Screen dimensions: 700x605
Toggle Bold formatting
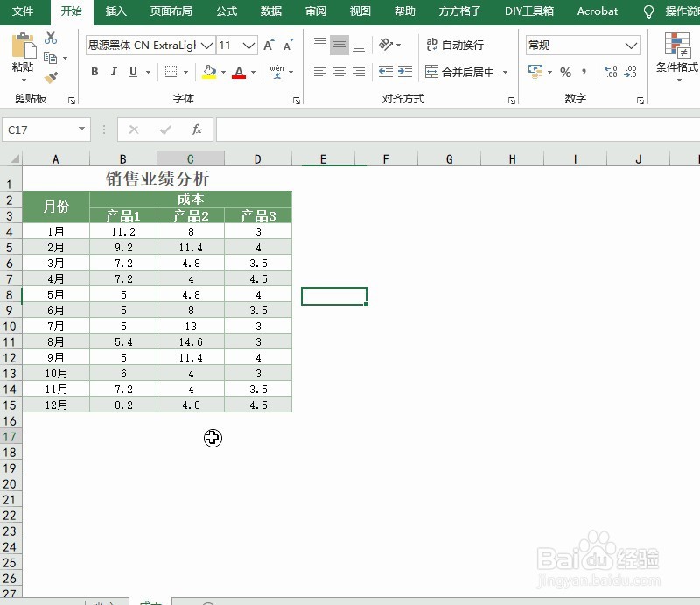click(94, 72)
